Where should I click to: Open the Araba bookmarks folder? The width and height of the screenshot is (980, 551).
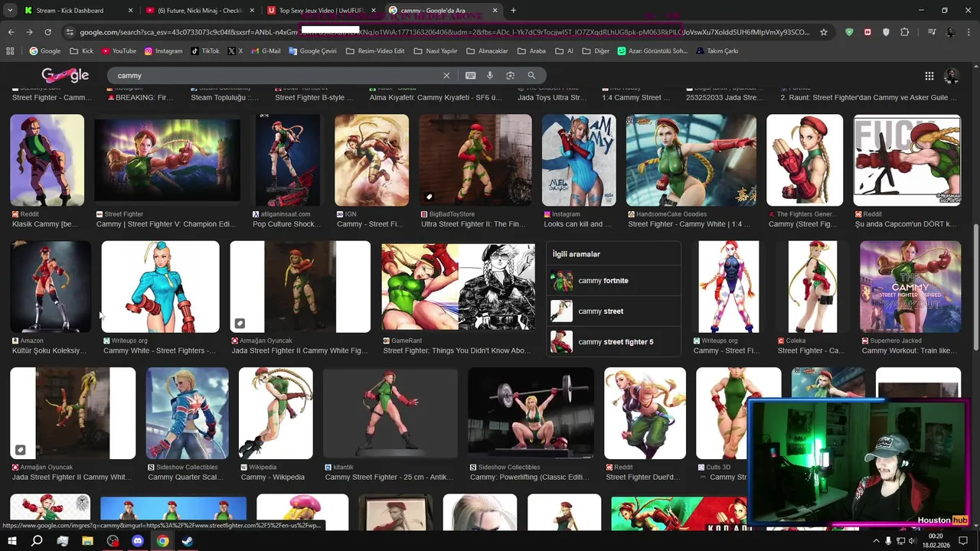click(x=531, y=51)
